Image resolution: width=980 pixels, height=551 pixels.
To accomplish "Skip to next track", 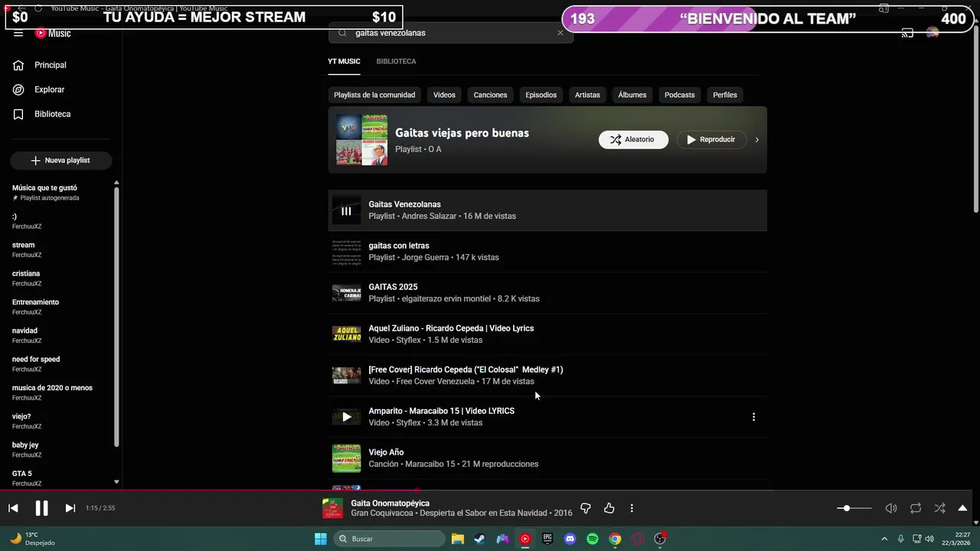I will pyautogui.click(x=70, y=508).
